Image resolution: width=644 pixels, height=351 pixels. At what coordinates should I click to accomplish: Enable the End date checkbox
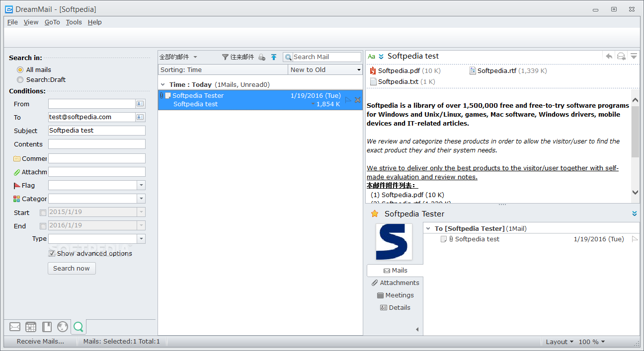(x=43, y=226)
